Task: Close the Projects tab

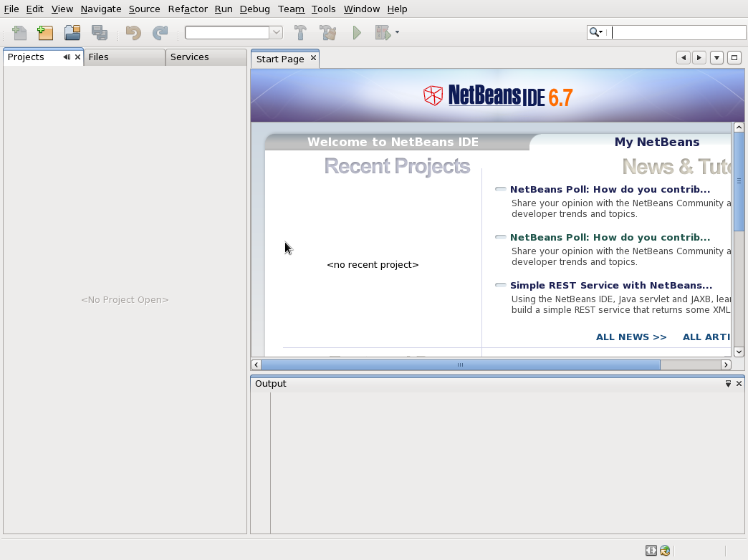Action: tap(78, 57)
